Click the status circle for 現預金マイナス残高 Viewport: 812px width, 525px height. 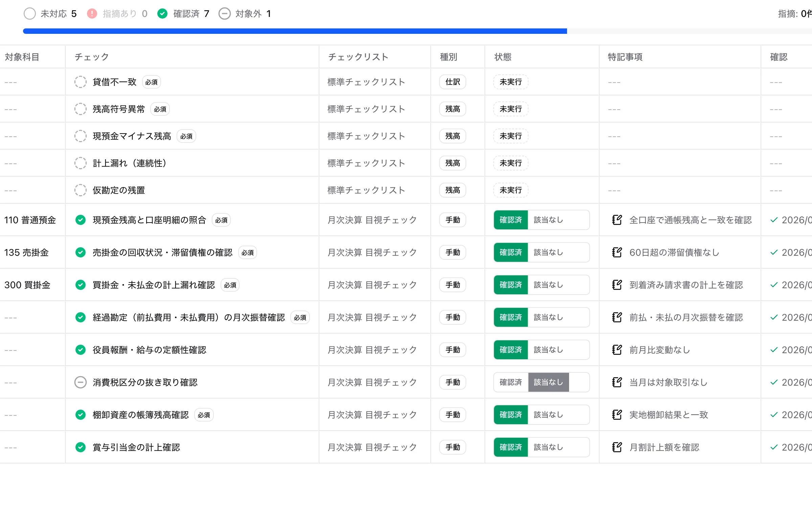pyautogui.click(x=81, y=136)
